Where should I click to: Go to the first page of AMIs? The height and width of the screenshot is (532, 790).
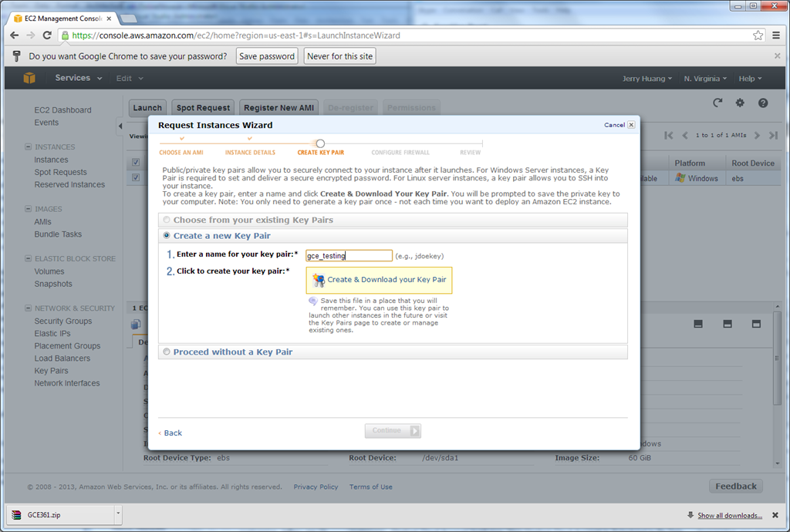669,135
